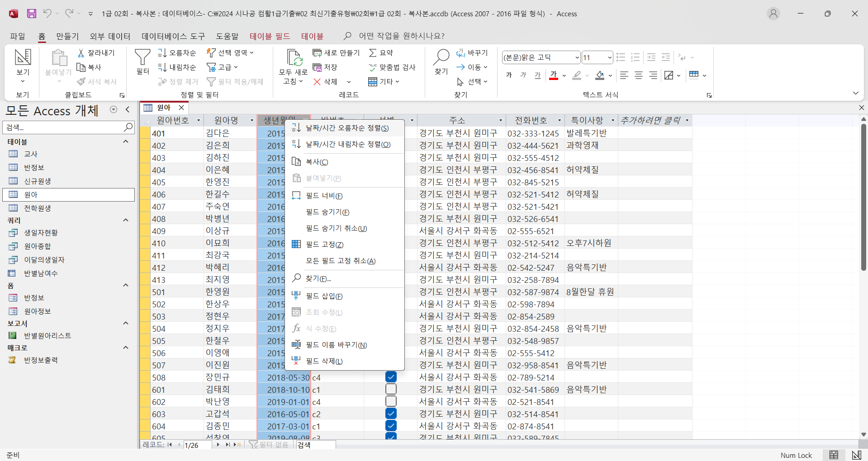
Task: Click the red font color icon
Action: (554, 75)
